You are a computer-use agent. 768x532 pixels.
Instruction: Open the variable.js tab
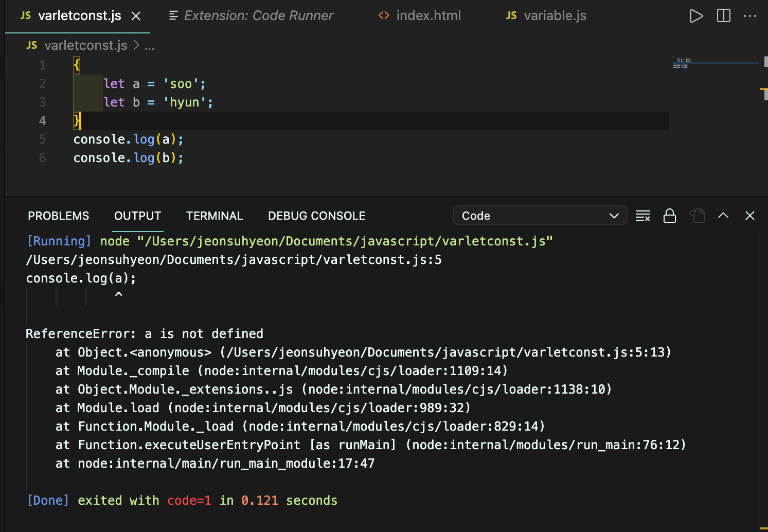[546, 16]
